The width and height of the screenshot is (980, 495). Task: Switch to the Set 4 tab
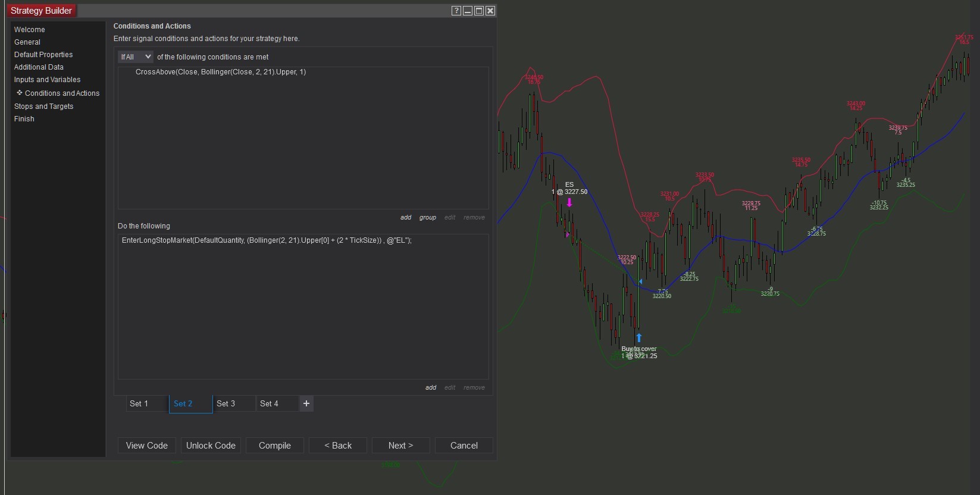(x=277, y=403)
